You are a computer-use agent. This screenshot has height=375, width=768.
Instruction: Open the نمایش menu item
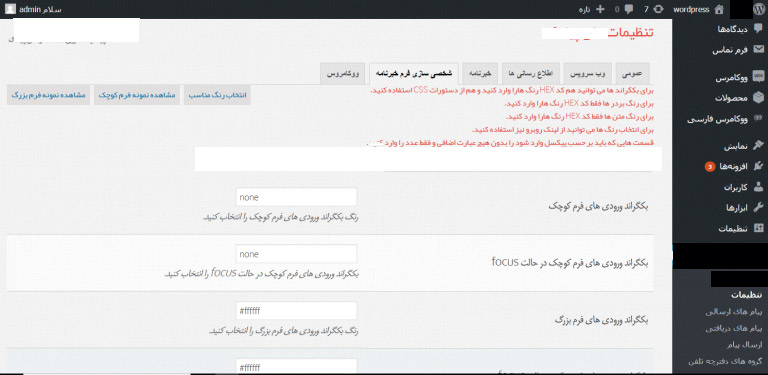click(736, 146)
